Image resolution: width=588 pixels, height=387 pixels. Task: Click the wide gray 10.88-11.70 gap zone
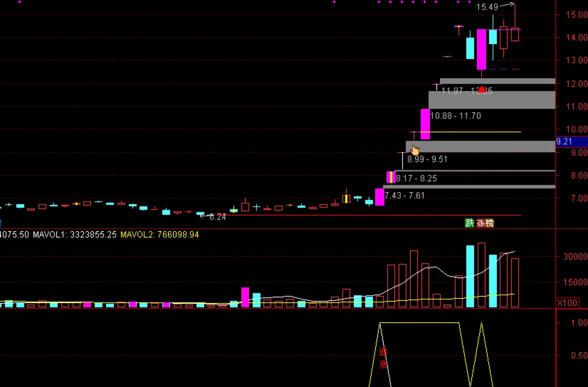pyautogui.click(x=492, y=100)
